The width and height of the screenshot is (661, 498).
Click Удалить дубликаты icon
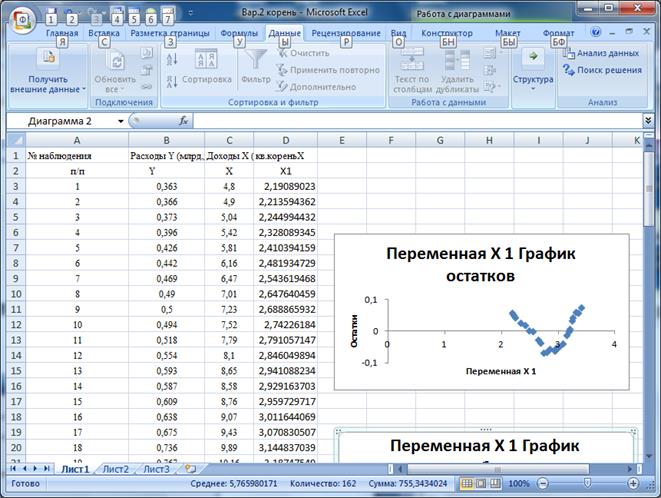click(x=457, y=60)
